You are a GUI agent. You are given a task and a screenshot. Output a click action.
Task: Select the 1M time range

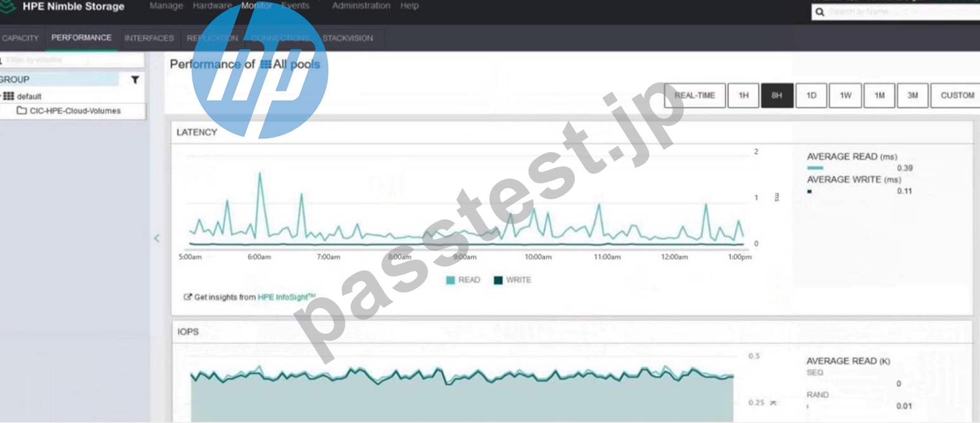pos(879,96)
